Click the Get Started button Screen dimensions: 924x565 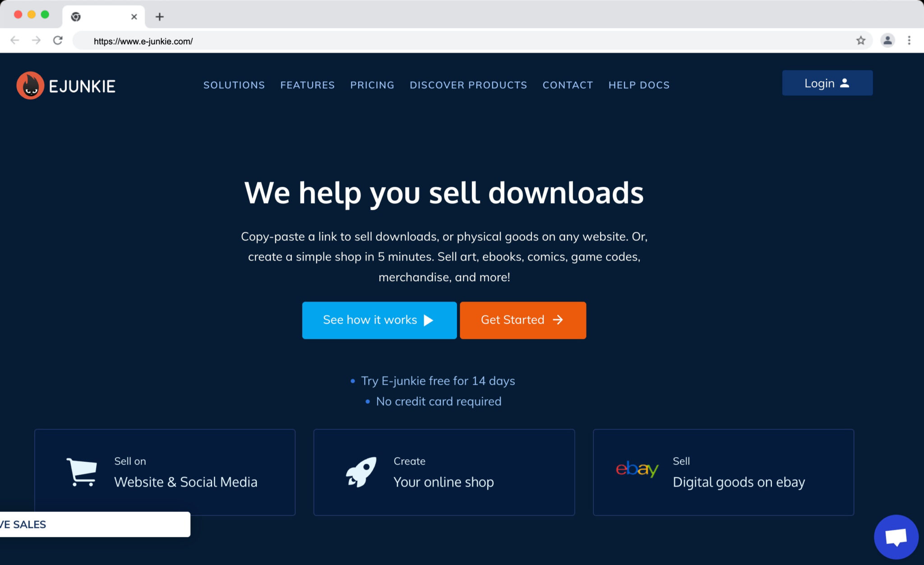click(x=523, y=320)
